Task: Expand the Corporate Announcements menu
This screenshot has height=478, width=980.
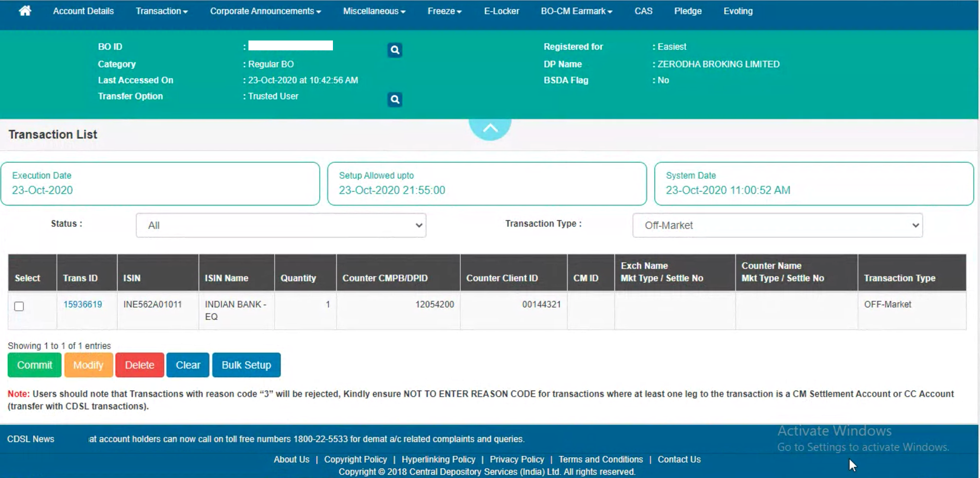Action: (x=265, y=11)
